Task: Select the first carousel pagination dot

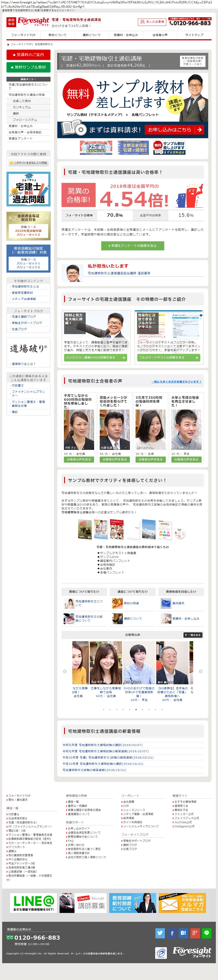Action: point(103,709)
